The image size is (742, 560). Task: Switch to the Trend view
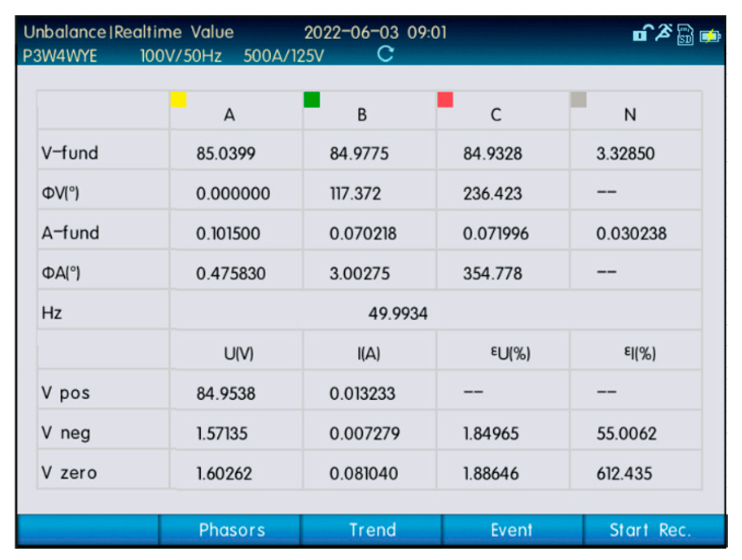click(x=372, y=530)
